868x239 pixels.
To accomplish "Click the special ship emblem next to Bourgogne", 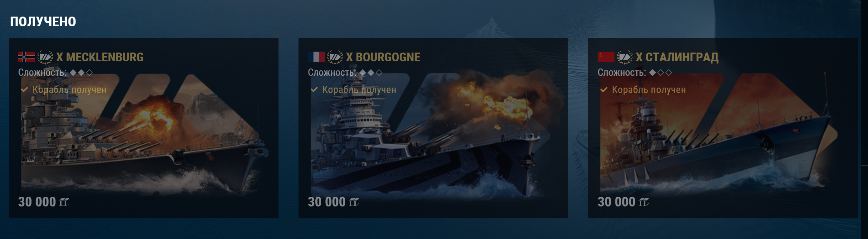I will point(335,57).
